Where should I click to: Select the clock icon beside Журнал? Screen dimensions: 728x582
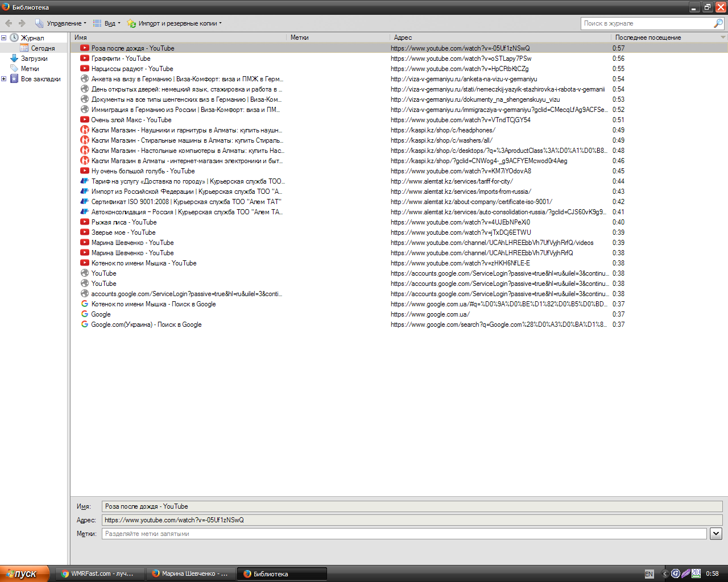(14, 38)
